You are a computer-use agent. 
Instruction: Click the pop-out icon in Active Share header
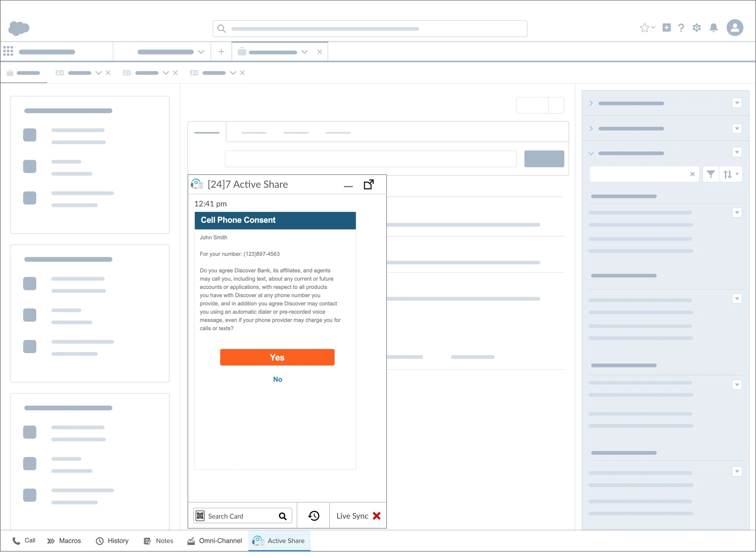coord(368,184)
